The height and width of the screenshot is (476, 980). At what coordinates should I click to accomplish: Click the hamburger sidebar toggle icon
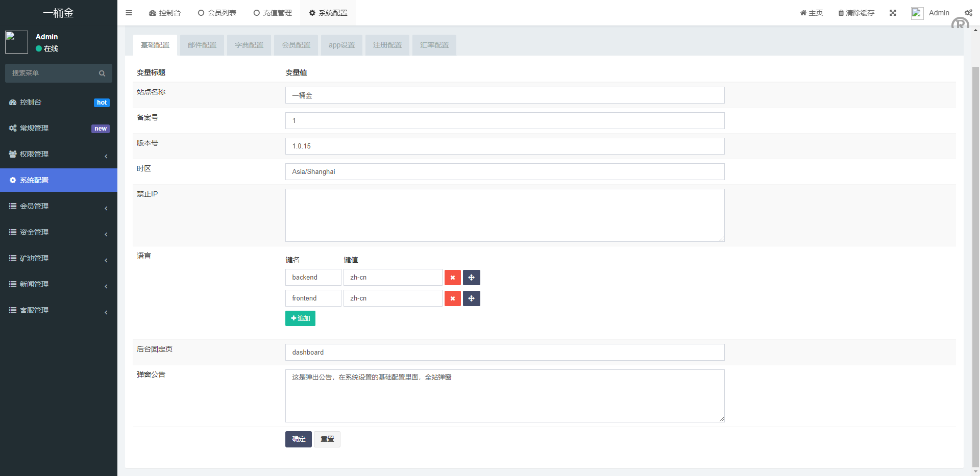click(129, 13)
